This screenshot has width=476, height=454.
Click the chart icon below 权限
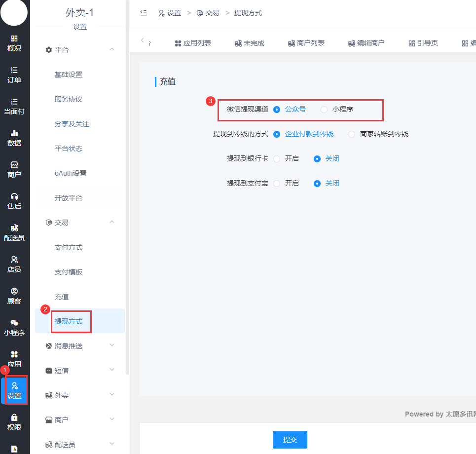coord(14,449)
